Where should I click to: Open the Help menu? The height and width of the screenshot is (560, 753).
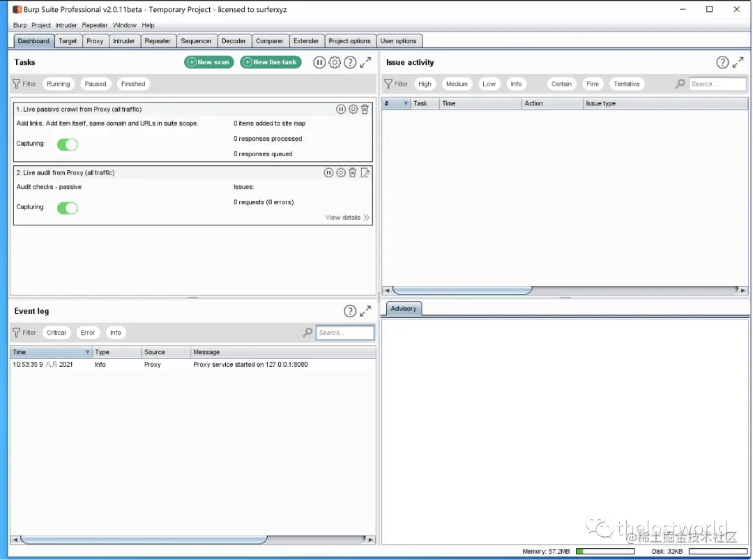point(148,25)
